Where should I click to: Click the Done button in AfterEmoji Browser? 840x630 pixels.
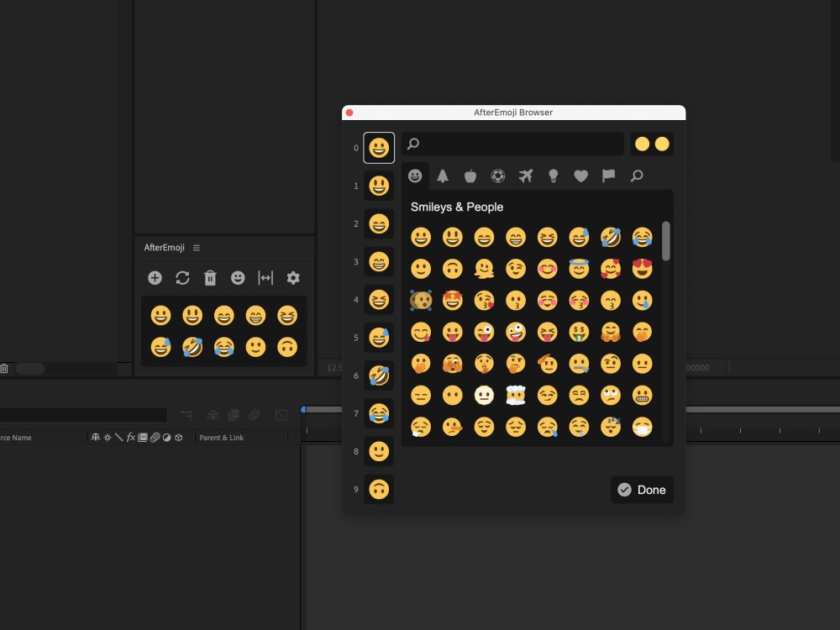pos(643,490)
